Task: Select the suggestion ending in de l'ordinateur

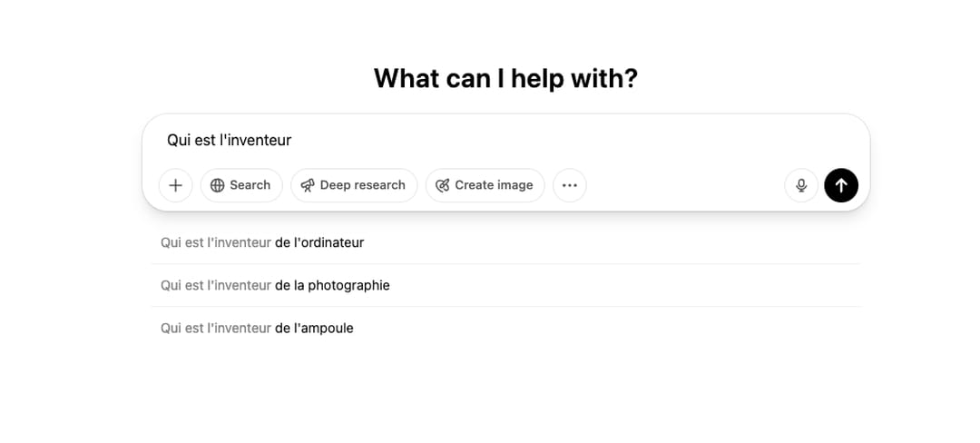Action: (505, 242)
